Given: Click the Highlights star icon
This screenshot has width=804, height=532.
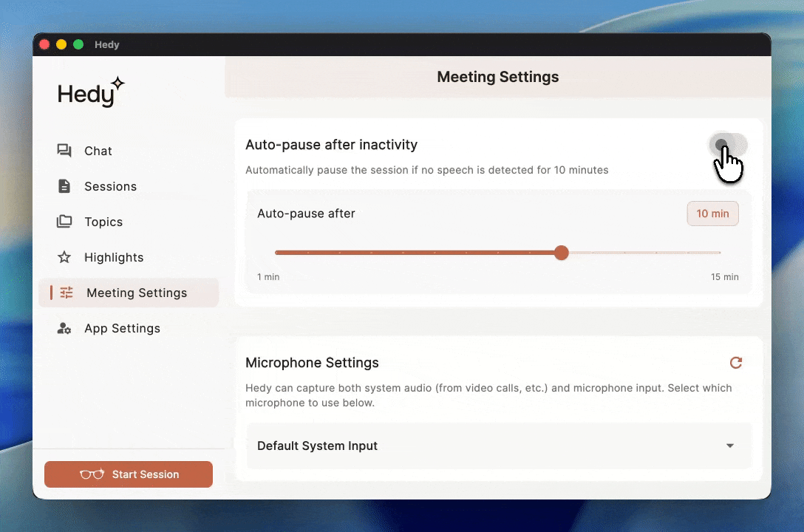Looking at the screenshot, I should [64, 257].
